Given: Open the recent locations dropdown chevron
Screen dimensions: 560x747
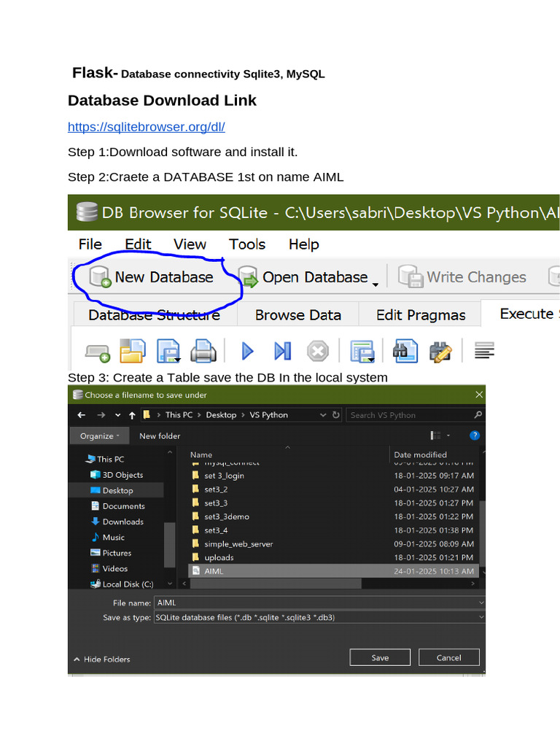Looking at the screenshot, I should click(x=117, y=415).
